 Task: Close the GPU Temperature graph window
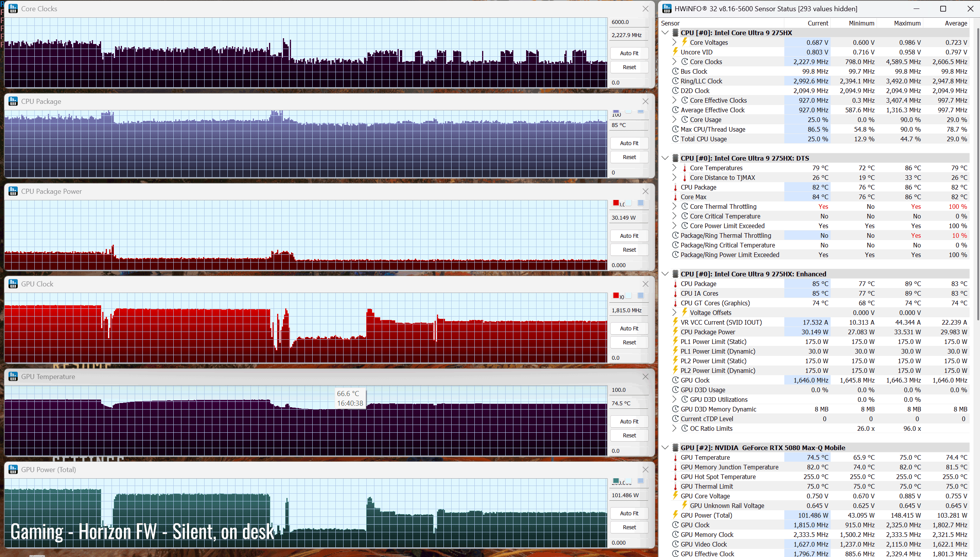click(x=645, y=376)
